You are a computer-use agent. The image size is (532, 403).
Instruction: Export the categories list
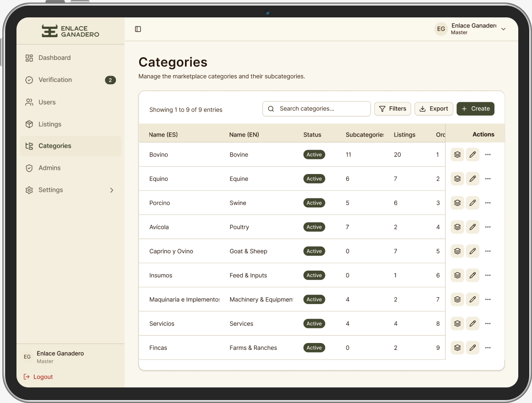pos(434,109)
